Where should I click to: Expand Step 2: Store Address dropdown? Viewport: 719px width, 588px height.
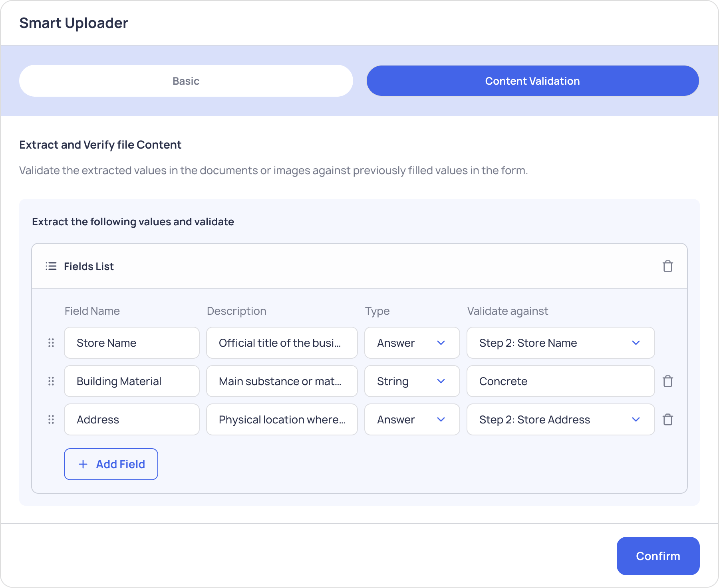[560, 419]
